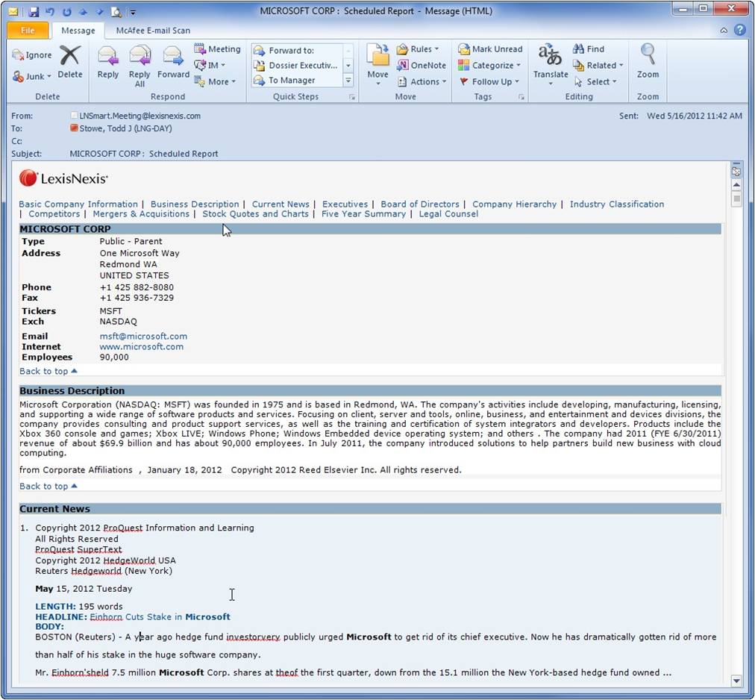Viewport: 755px width, 700px height.
Task: Follow the Industry Classification link
Action: 617,204
